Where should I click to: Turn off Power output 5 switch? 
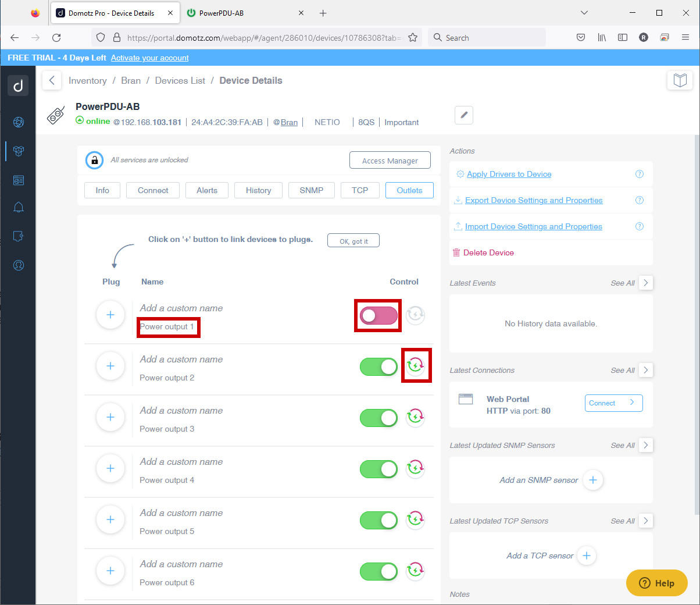pyautogui.click(x=378, y=520)
